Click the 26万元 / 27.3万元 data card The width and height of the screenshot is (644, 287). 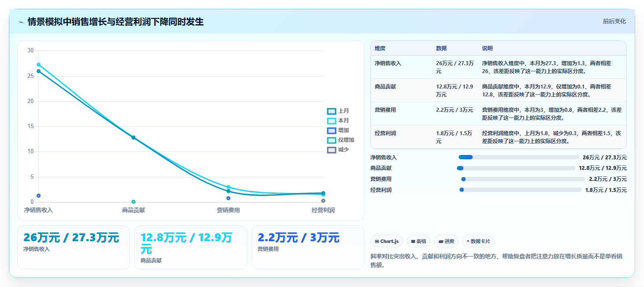pyautogui.click(x=74, y=247)
